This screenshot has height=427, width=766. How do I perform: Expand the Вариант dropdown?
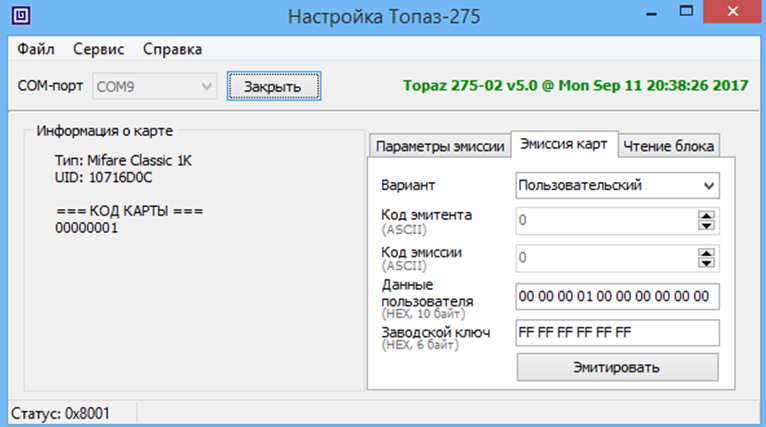click(617, 186)
